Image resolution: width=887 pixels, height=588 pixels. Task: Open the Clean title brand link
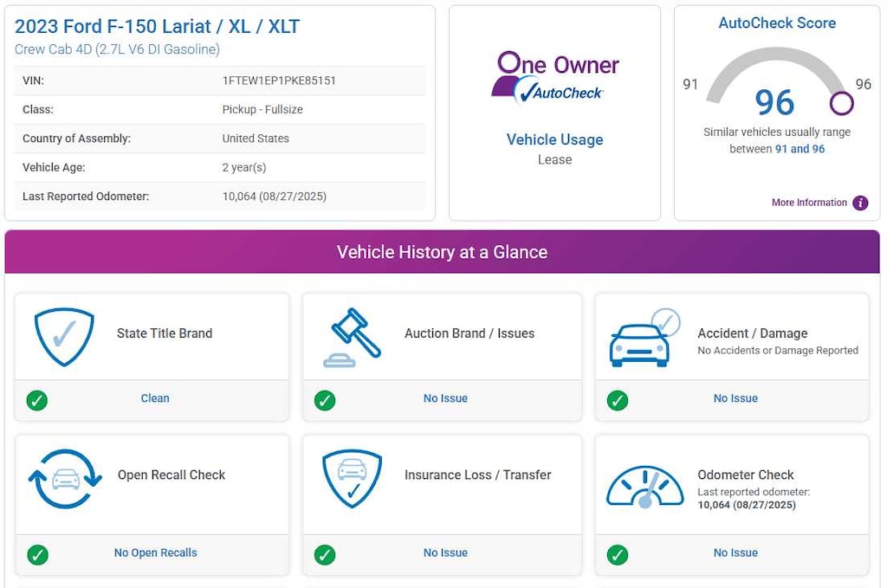tap(155, 398)
